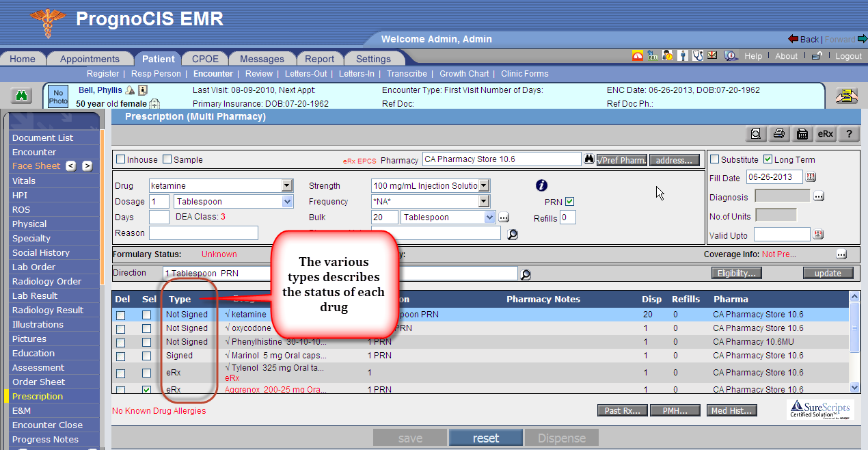Click the Coverage Info ellipsis button

841,254
